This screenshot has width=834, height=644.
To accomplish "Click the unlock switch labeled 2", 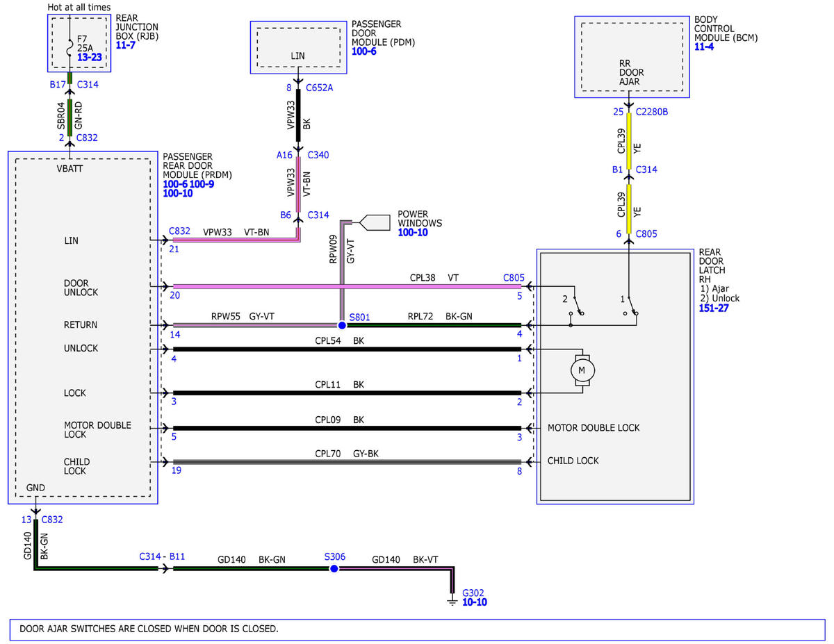I will (x=575, y=306).
